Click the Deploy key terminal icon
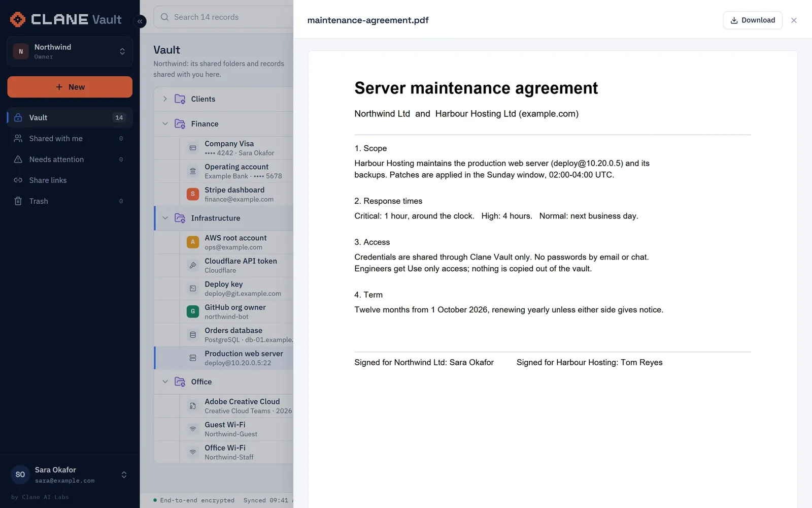 (x=193, y=289)
